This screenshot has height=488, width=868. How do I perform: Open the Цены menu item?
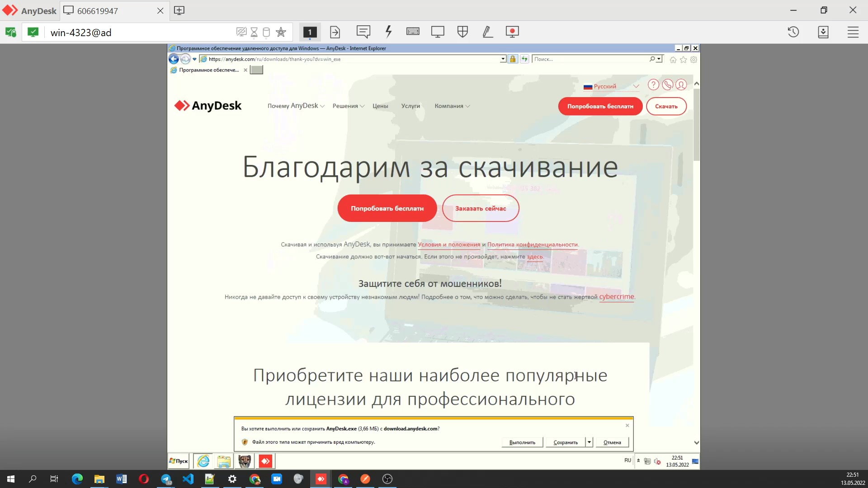coord(380,106)
